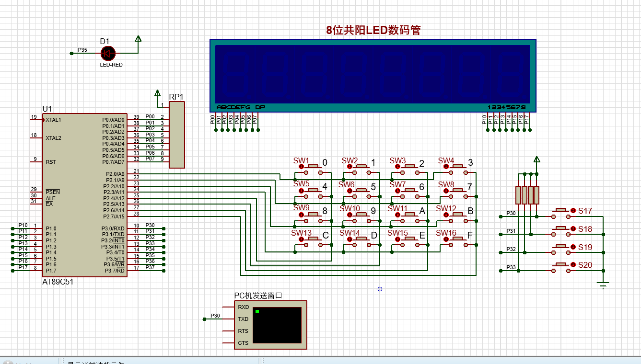Image resolution: width=641 pixels, height=364 pixels.
Task: Click the P0.0/AD0 pin label on U1
Action: click(x=114, y=120)
